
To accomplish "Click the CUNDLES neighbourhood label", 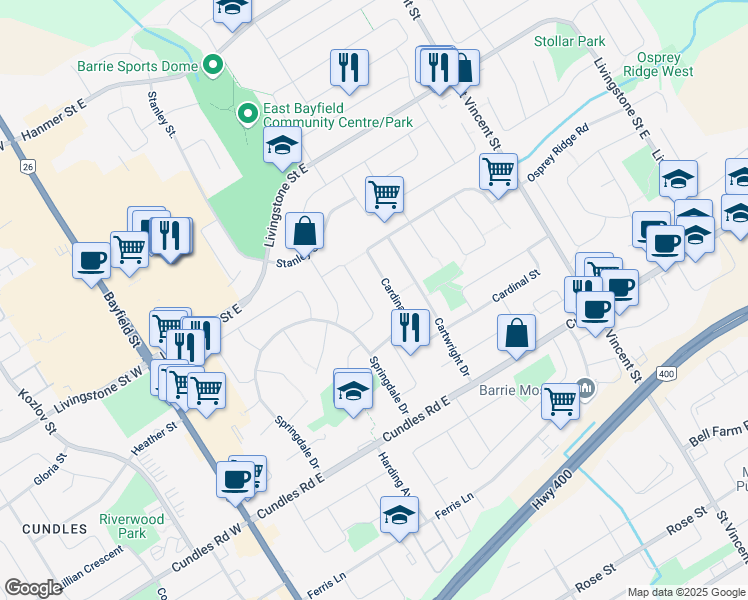I will tap(55, 529).
